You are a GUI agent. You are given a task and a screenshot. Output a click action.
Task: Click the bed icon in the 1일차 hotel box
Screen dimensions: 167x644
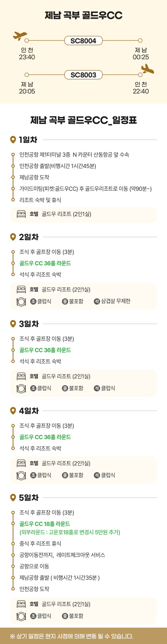(x=21, y=214)
